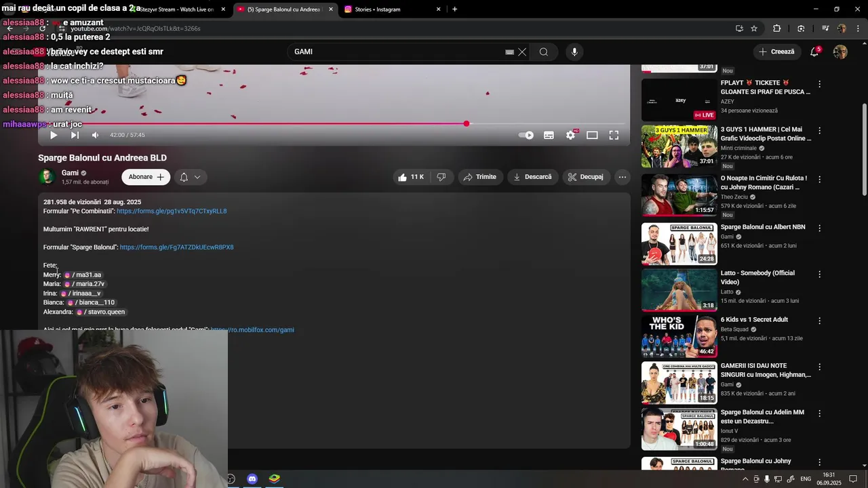Open the FPLAYT live stream thumbnail
The image size is (868, 488).
point(679,100)
